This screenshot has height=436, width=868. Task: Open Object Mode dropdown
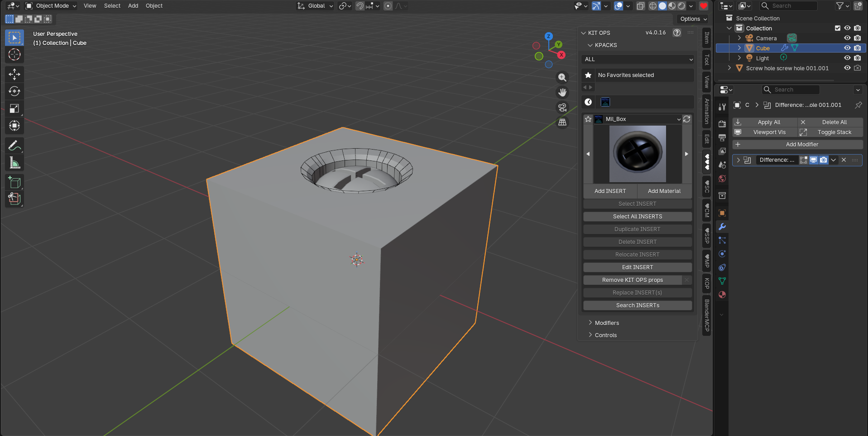(51, 6)
